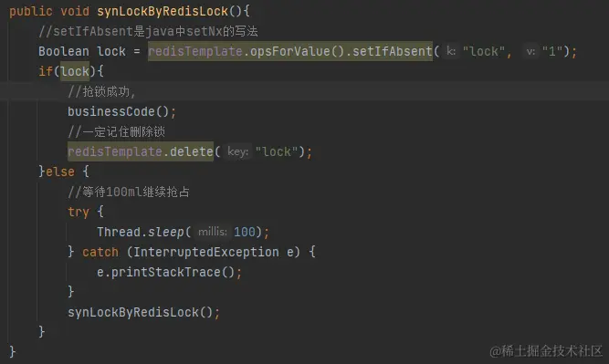Click the e.printStackTrace() call
The image size is (609, 364).
tap(169, 273)
